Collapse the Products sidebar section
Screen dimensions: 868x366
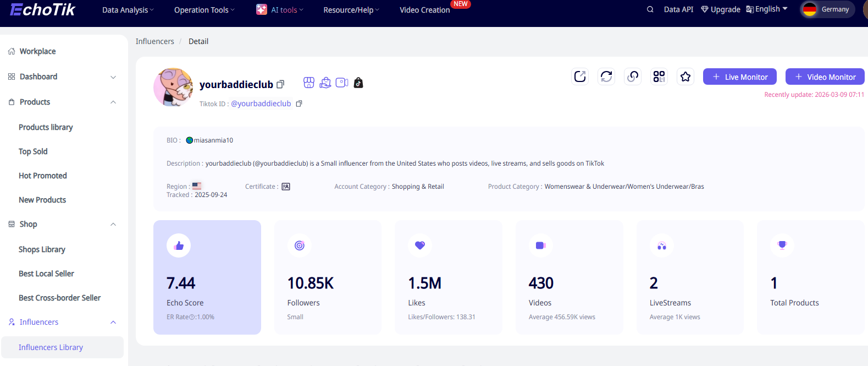(113, 102)
